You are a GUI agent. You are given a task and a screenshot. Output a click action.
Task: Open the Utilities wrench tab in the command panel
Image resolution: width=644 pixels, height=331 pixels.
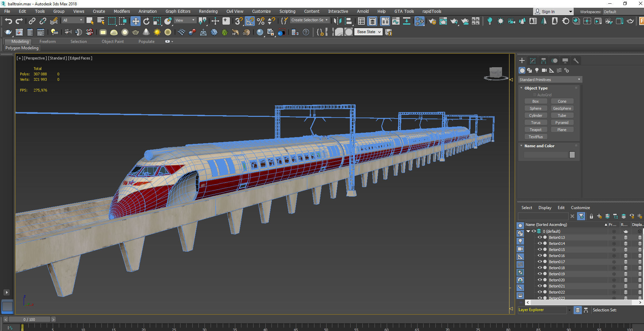576,61
